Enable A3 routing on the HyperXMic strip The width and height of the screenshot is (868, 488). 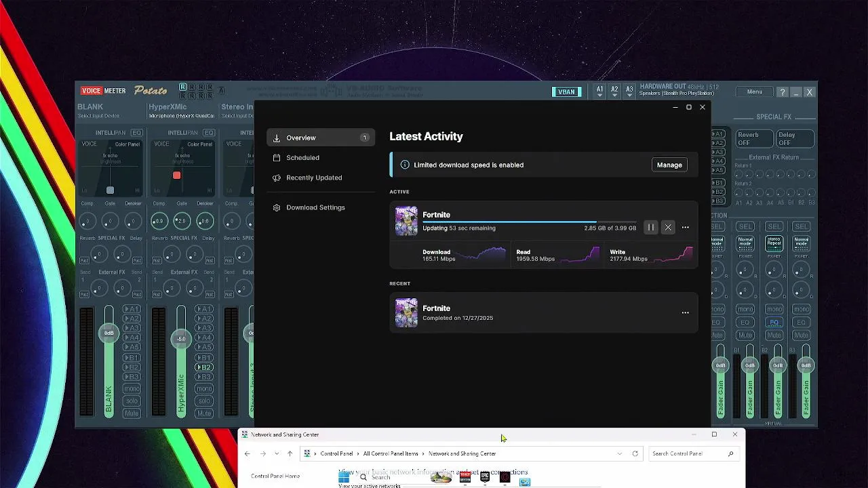click(x=204, y=328)
